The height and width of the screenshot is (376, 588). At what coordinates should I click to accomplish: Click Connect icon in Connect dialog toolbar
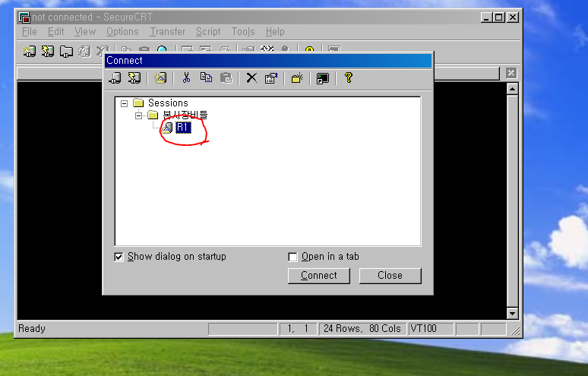(x=115, y=78)
